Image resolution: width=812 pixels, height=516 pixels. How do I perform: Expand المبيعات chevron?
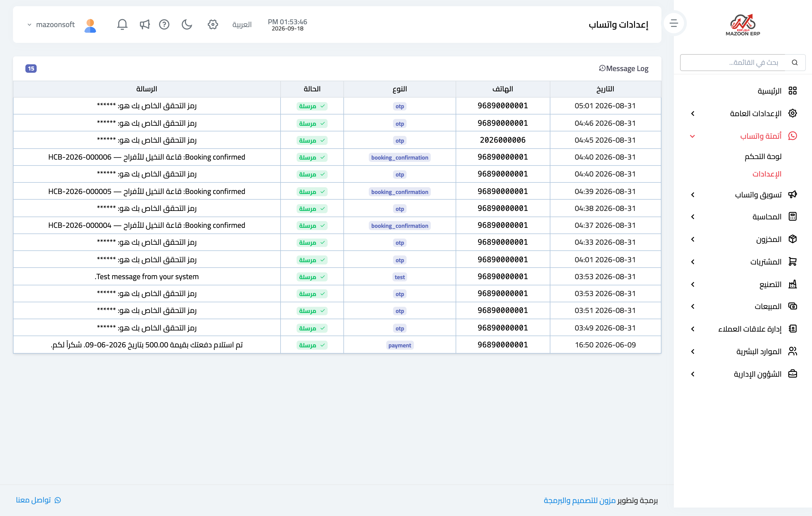tap(693, 306)
